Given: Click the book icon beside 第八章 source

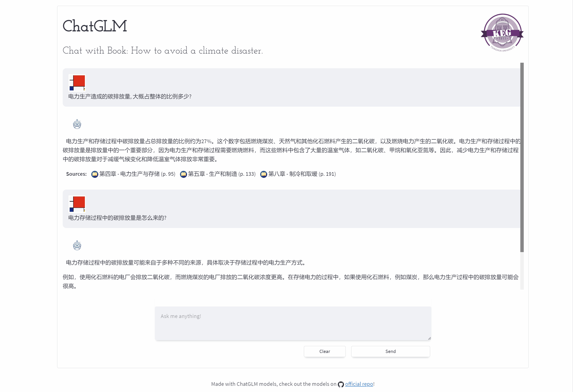Looking at the screenshot, I should (x=264, y=174).
